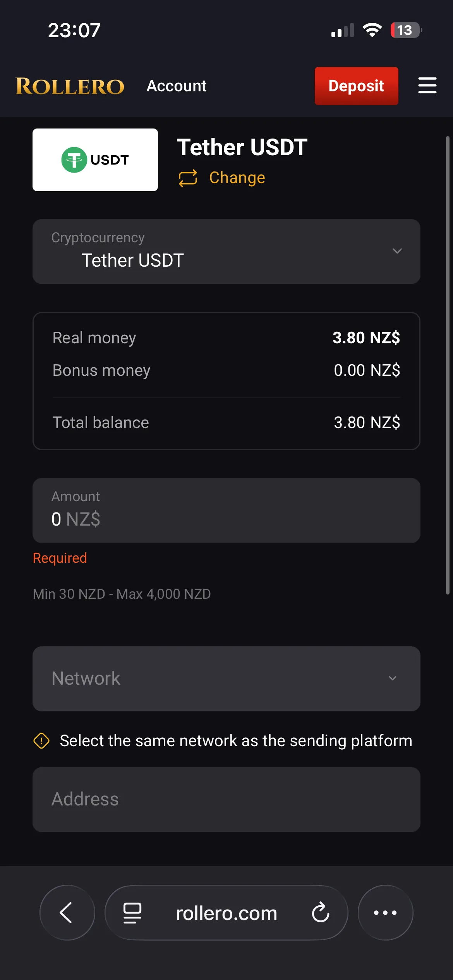Screen dimensions: 453x980
Task: Open the browser three-dots menu
Action: point(385,912)
